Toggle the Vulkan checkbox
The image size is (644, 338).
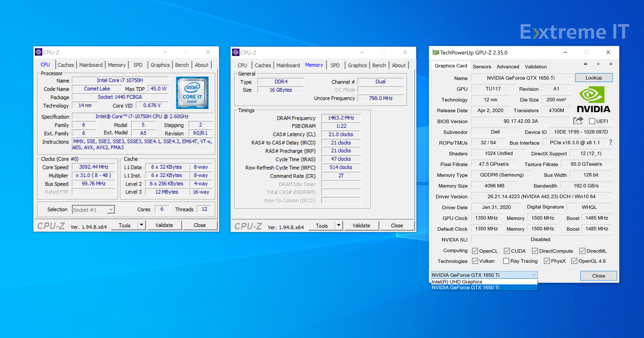pos(475,261)
